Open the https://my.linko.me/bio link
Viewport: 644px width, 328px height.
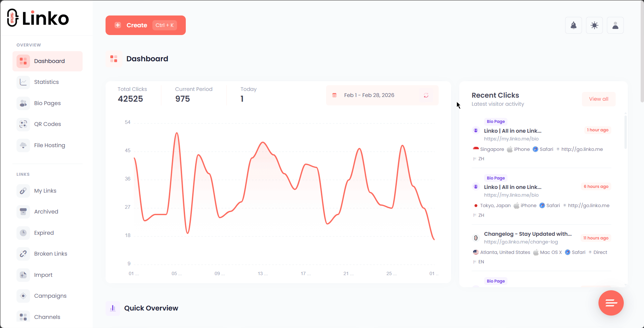(511, 139)
